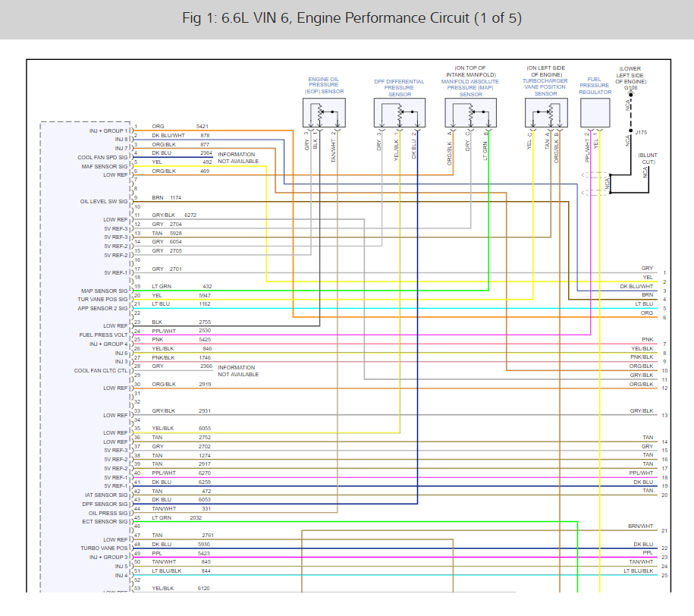Click 'INFORMATION NOT AVAILABLE' near the GRY 2366 wire

[x=238, y=371]
